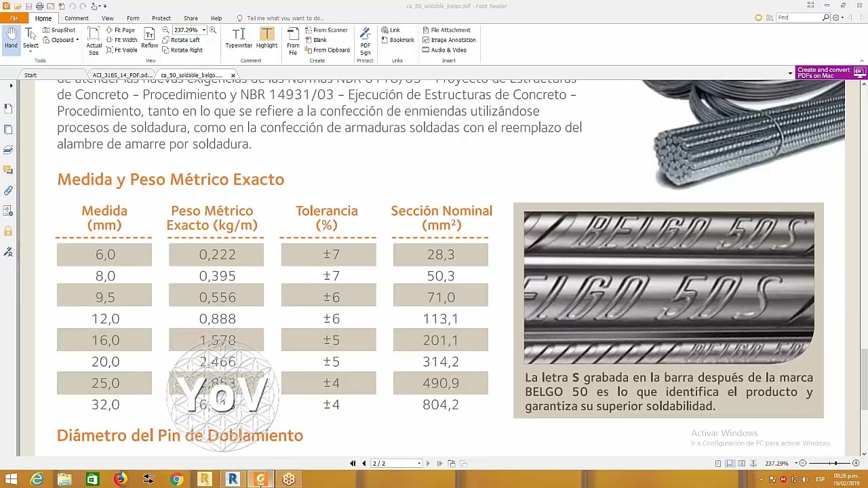Screen dimensions: 868x488
Task: Click the zoom out magnifier in ribbon
Action: pos(165,30)
